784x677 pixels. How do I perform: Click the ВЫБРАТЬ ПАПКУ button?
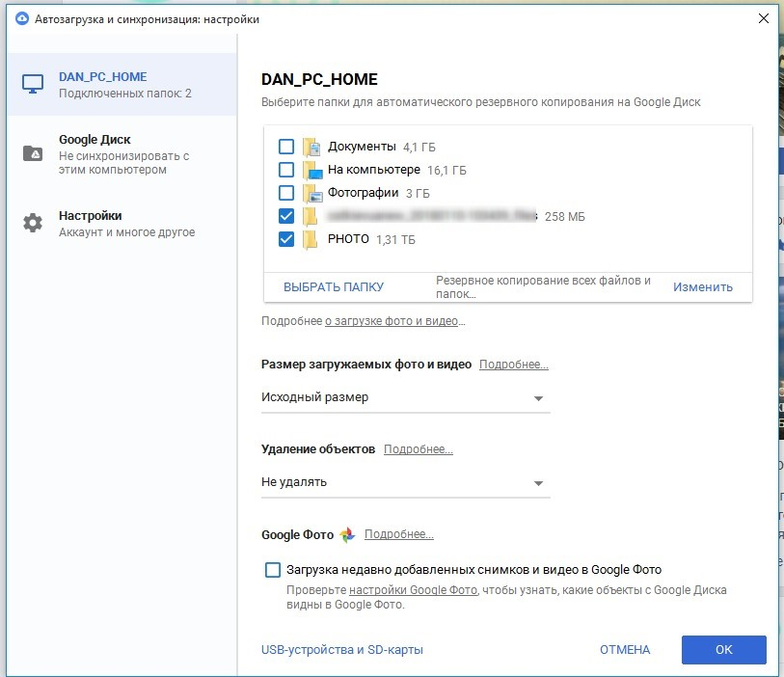(x=334, y=286)
